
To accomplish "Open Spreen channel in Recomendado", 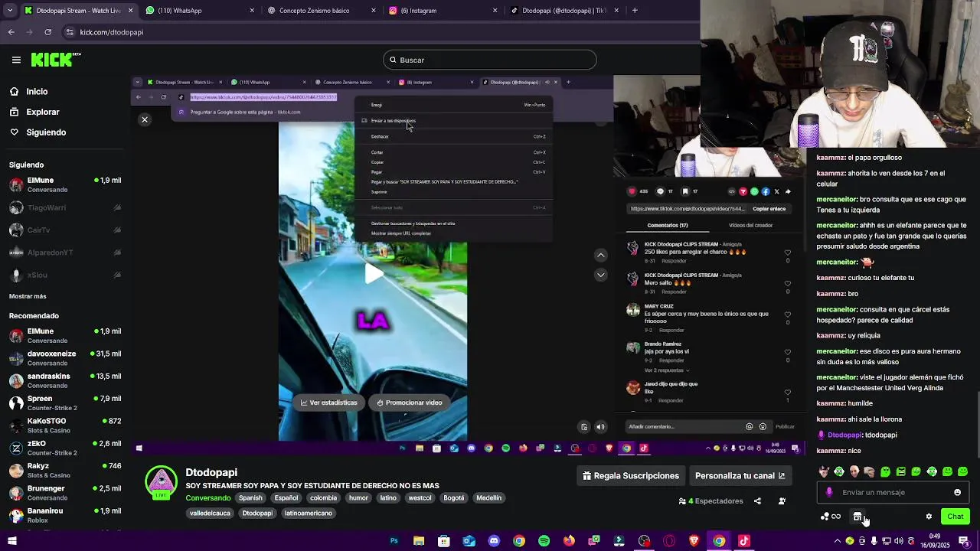I will 65,403.
